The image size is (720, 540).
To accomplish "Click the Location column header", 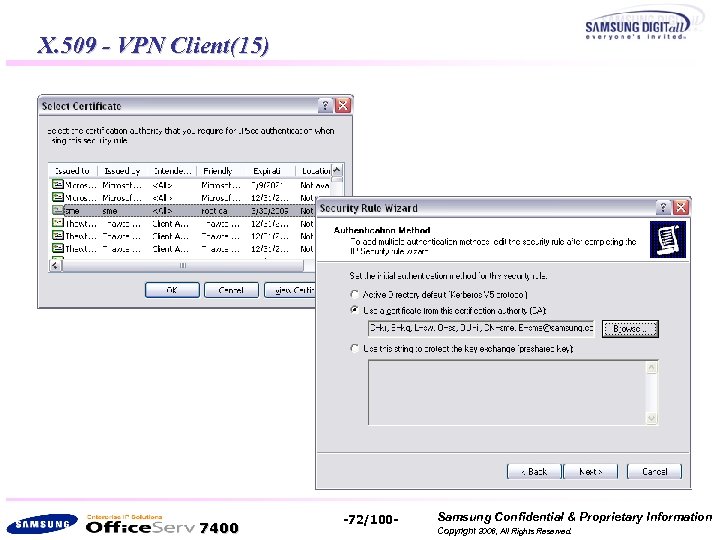I will [314, 171].
